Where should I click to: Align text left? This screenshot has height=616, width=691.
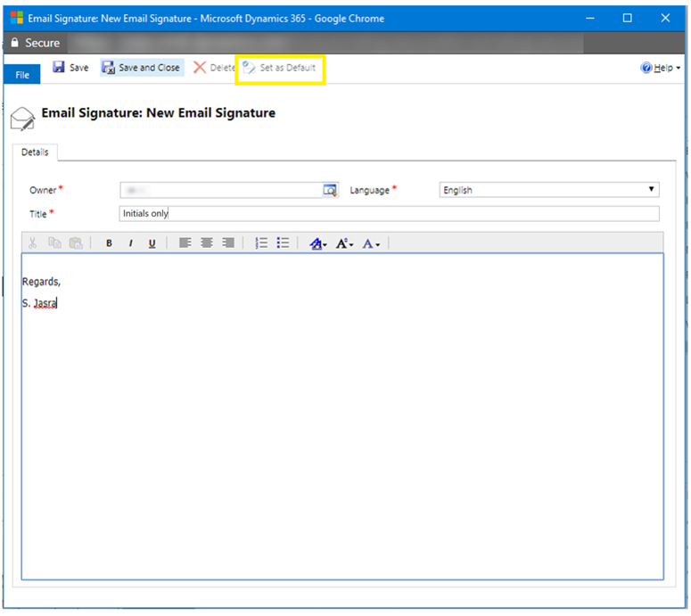[x=185, y=242]
